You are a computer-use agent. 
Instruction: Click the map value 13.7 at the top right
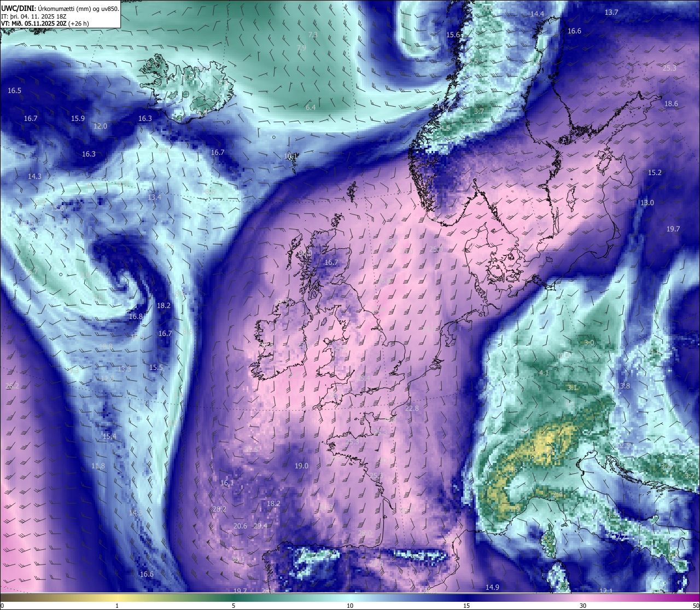[611, 12]
